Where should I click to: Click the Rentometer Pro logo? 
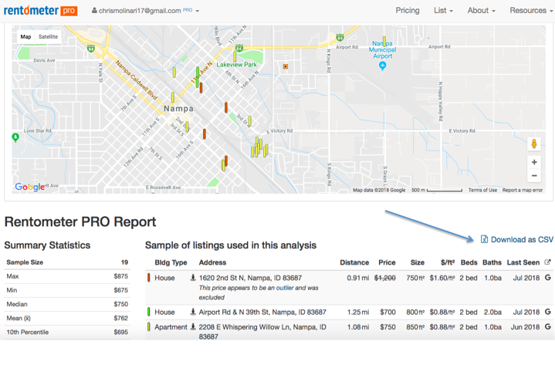40,11
